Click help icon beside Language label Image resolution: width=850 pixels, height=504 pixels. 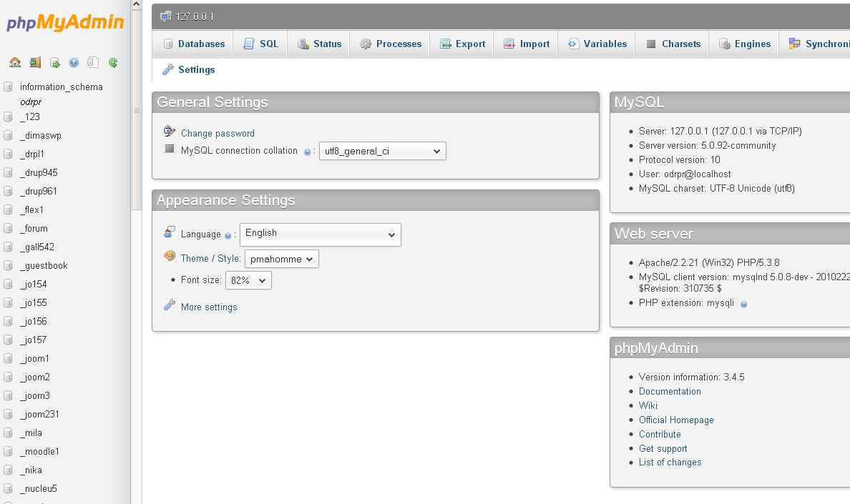point(228,235)
